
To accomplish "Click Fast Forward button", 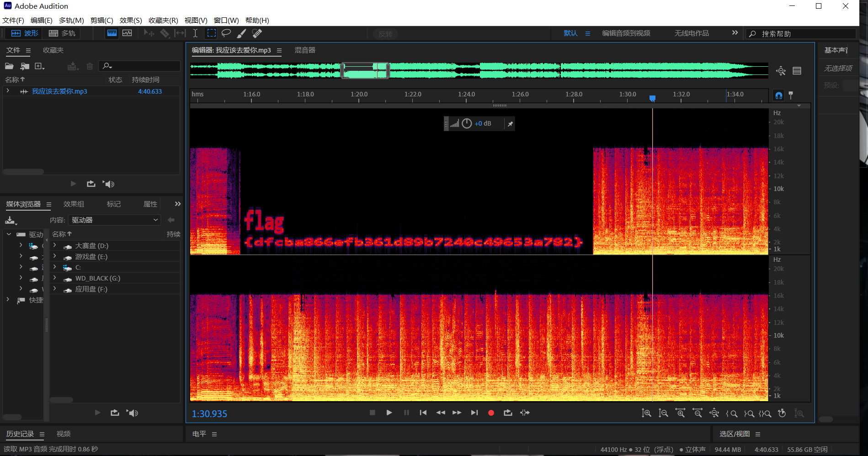I will pos(457,413).
